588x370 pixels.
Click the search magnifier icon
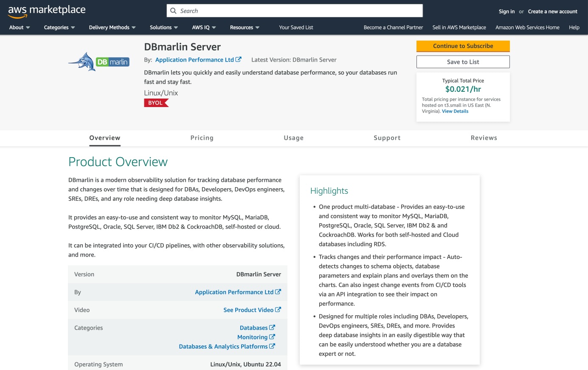pos(173,11)
